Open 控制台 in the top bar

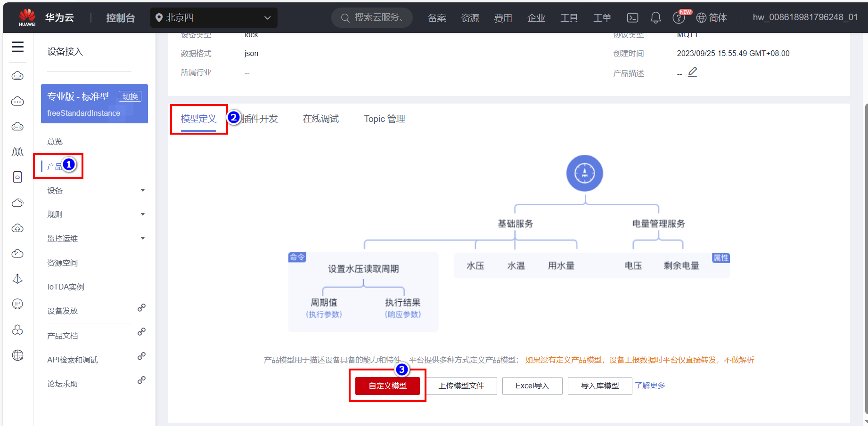coord(121,18)
